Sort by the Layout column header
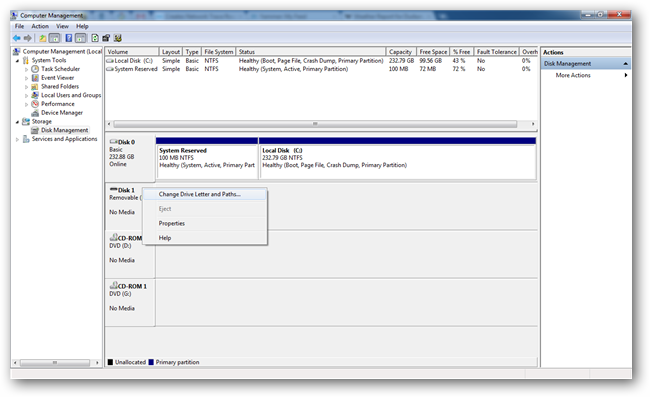 [x=171, y=52]
